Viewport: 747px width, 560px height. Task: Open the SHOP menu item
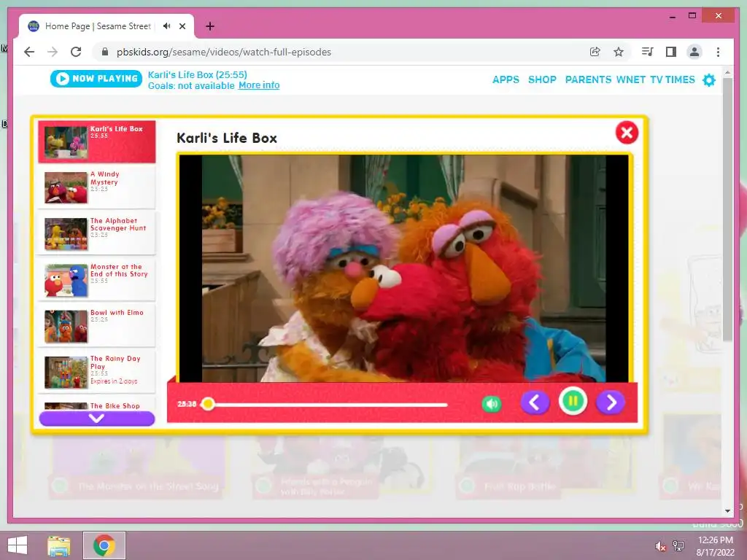(542, 79)
